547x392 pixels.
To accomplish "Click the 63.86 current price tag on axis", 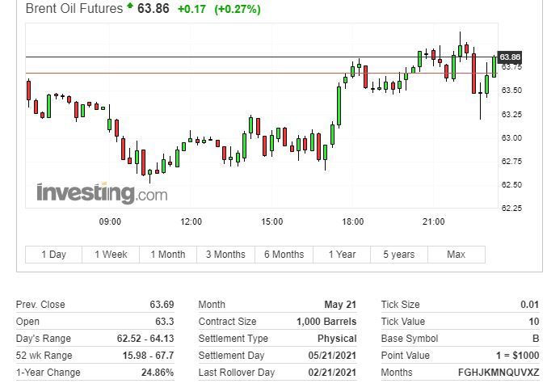I will [510, 57].
